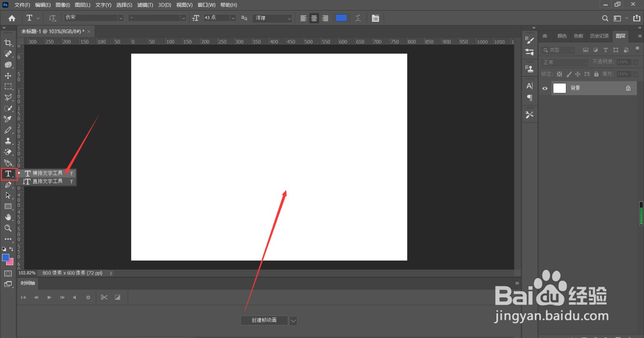Toggle center align text

click(x=314, y=18)
